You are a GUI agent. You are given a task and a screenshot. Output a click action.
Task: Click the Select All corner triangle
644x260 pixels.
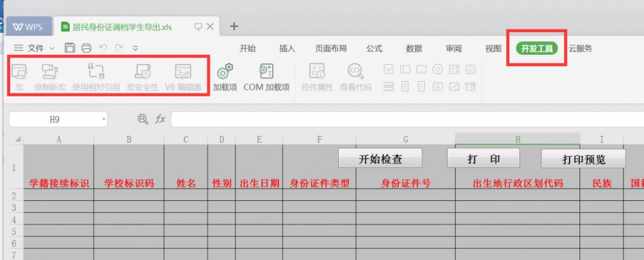(18, 139)
